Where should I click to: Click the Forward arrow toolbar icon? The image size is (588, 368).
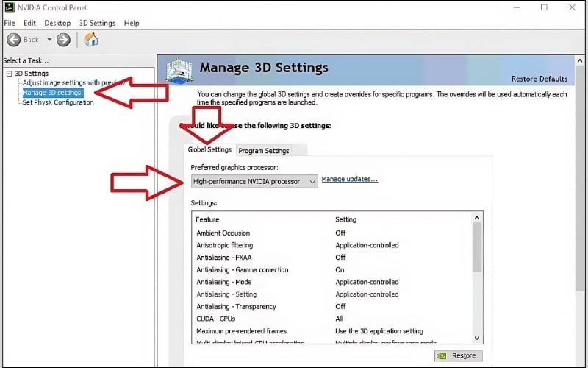(64, 40)
